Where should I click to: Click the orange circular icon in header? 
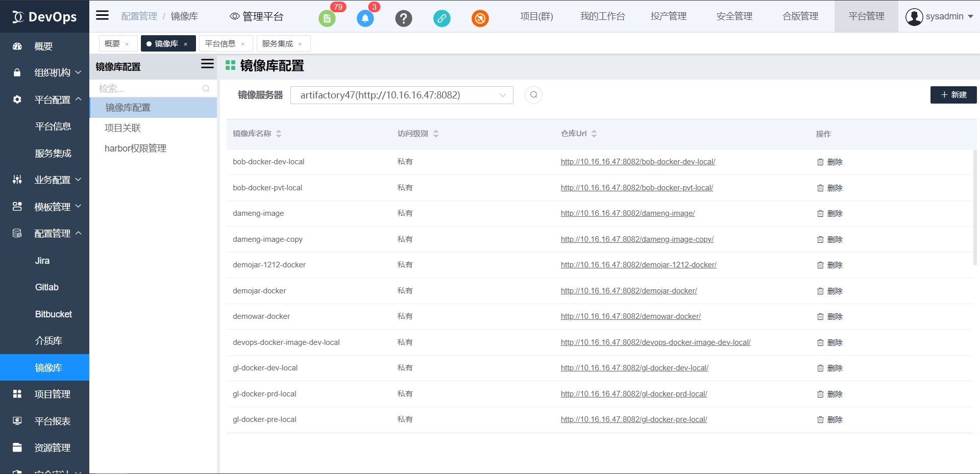point(480,18)
